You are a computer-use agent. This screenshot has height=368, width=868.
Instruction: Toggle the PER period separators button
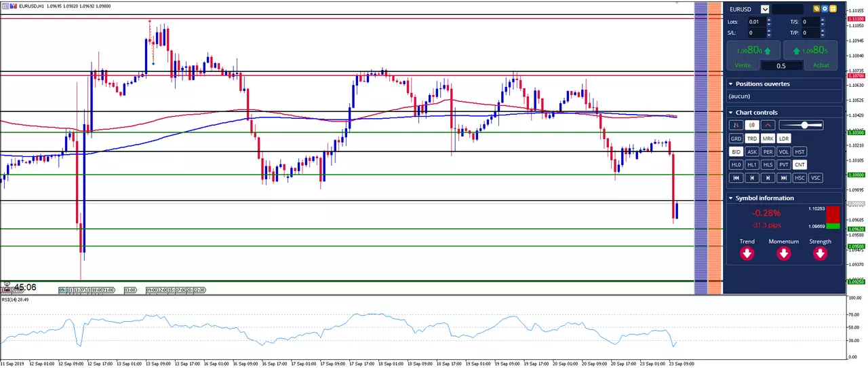pyautogui.click(x=768, y=152)
